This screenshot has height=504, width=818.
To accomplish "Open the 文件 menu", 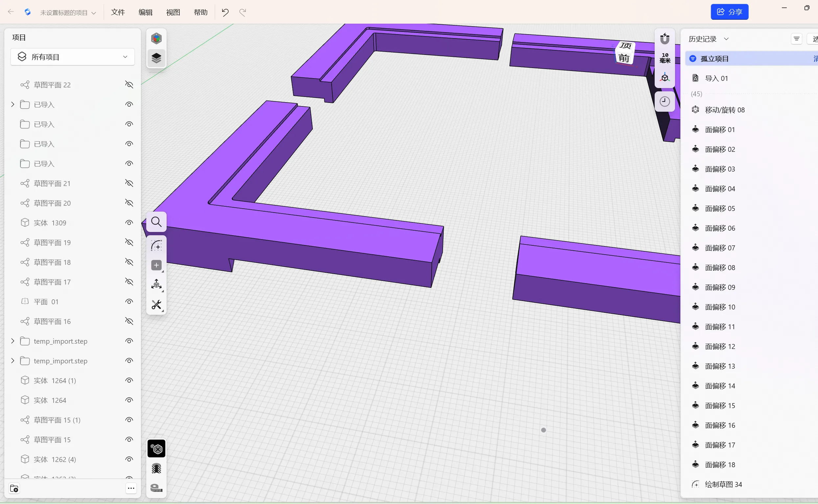I will pos(118,12).
